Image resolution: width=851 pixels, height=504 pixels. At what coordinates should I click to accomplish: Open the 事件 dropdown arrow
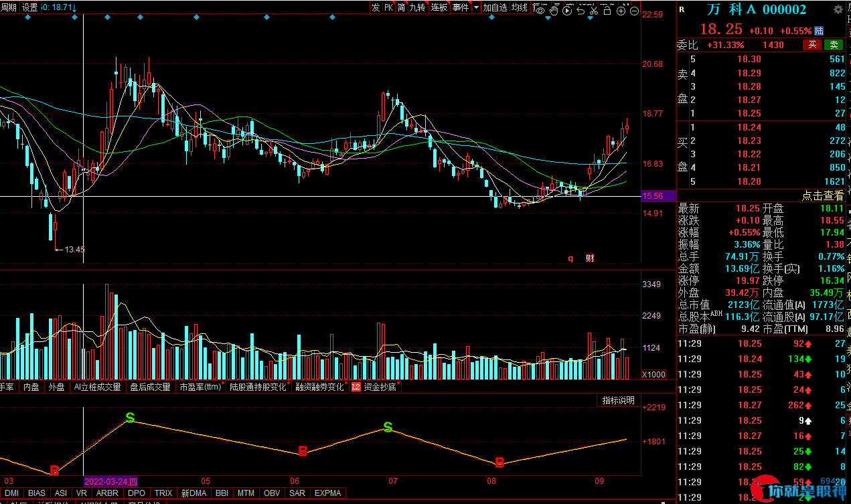(x=476, y=7)
